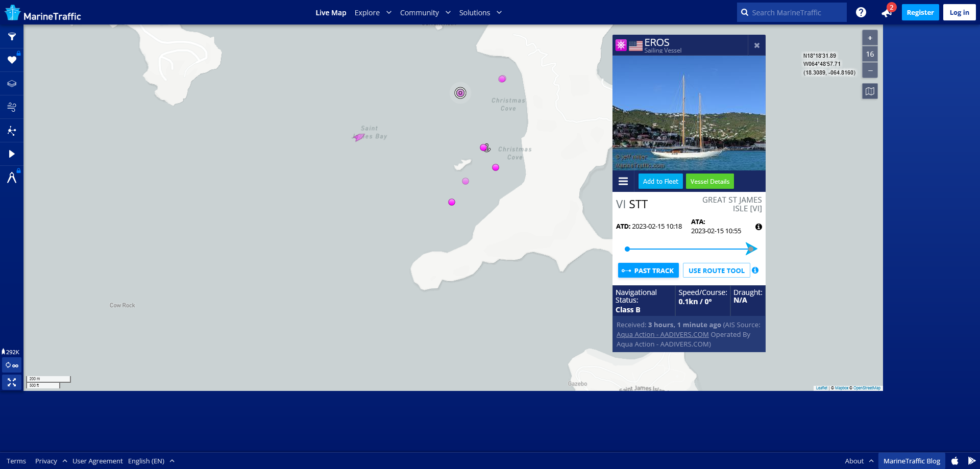The width and height of the screenshot is (980, 469).
Task: Open the MarineTraffic Blog link
Action: click(912, 461)
